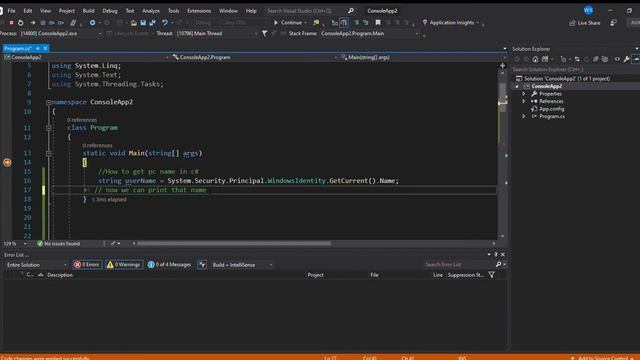Open the Process dropdown ConsoleApp2.exe
640x360 pixels.
(x=61, y=33)
